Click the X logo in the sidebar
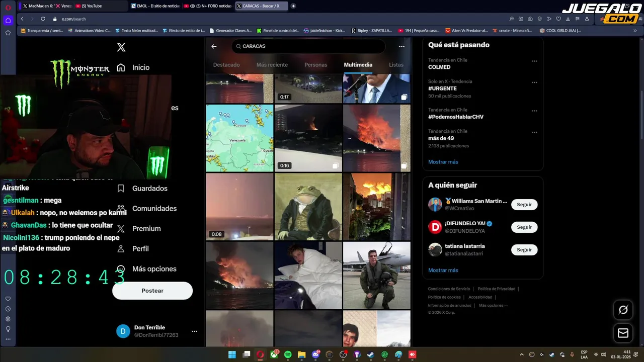644x362 pixels. click(x=121, y=47)
